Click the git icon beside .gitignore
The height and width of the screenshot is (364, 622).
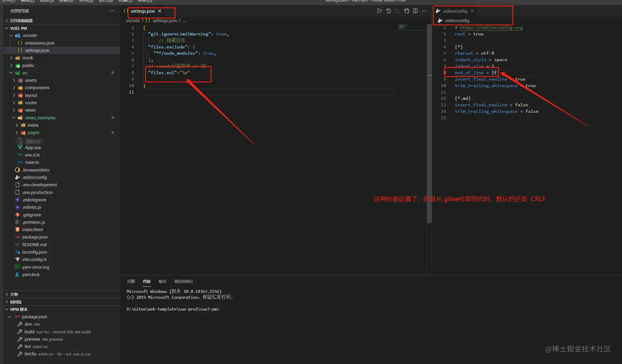tap(17, 215)
